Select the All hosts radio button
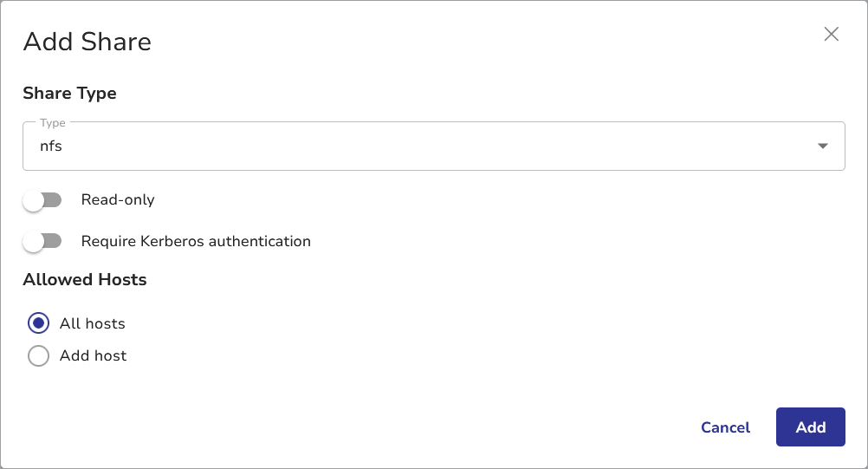The width and height of the screenshot is (868, 469). pyautogui.click(x=38, y=323)
